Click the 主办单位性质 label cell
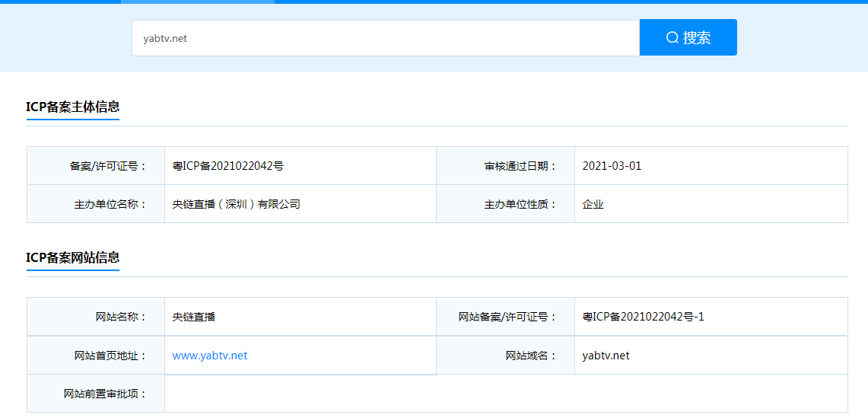 click(505, 204)
